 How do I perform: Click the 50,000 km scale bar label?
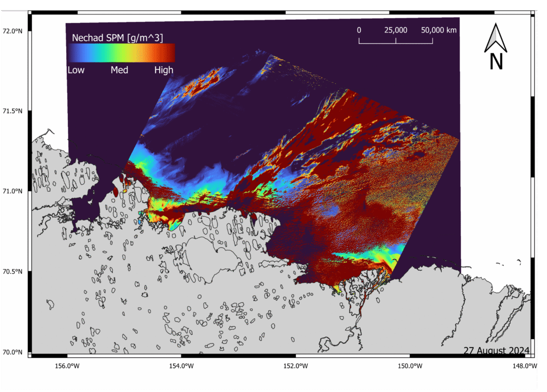(x=439, y=30)
